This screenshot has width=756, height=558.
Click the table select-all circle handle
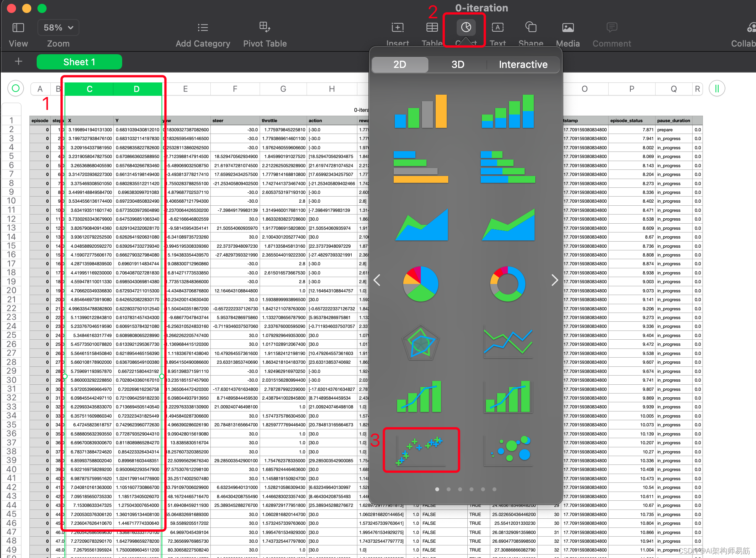(x=16, y=89)
